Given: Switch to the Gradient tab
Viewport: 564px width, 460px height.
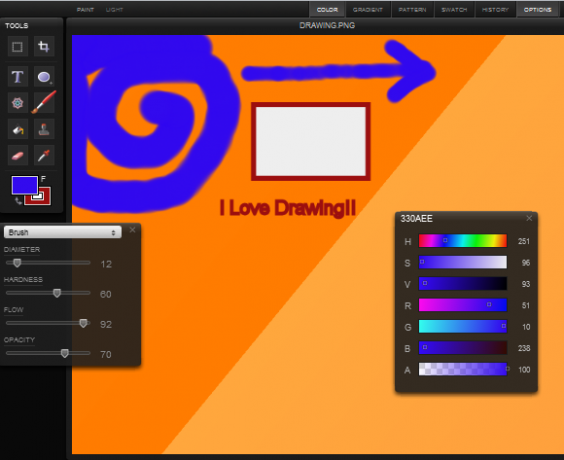Looking at the screenshot, I should tap(368, 10).
